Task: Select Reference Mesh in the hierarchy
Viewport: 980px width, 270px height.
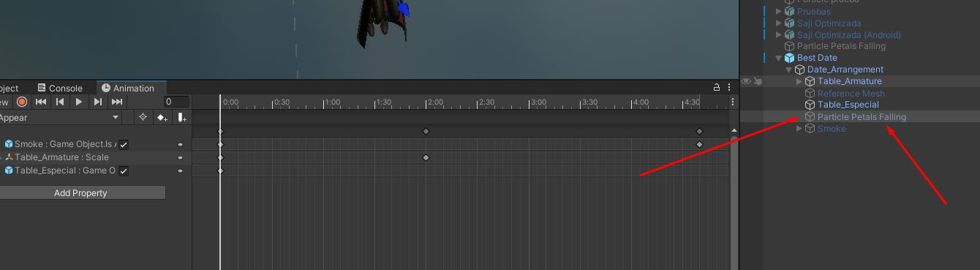Action: pos(851,94)
